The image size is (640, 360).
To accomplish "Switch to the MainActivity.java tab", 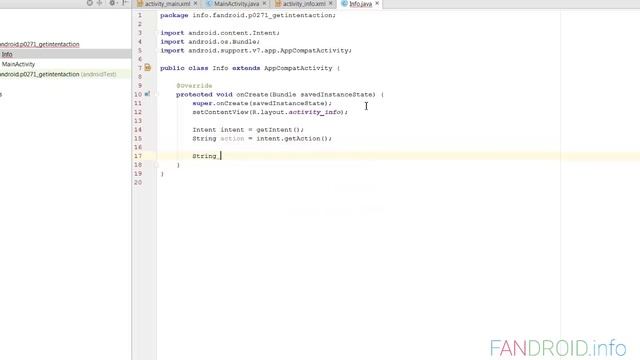I will [x=236, y=4].
